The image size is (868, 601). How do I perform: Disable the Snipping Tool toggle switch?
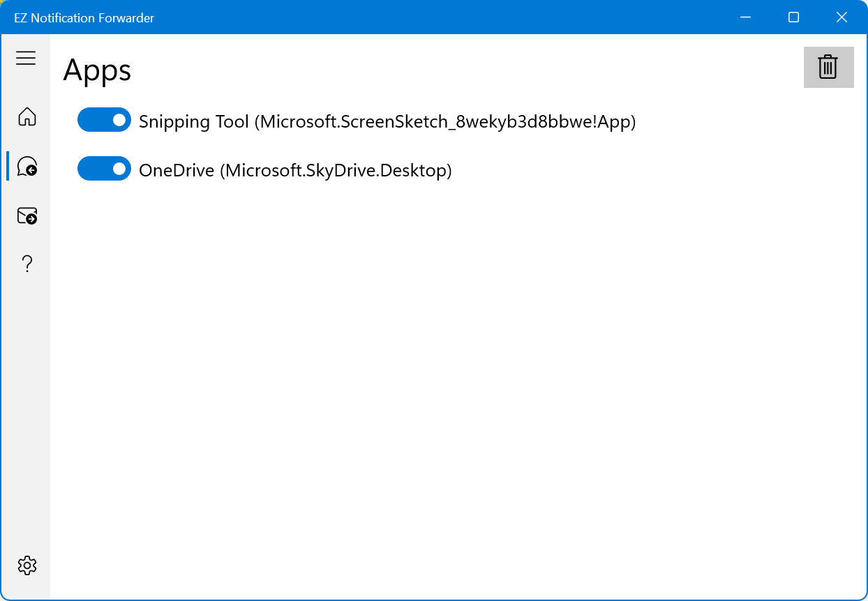(x=104, y=120)
